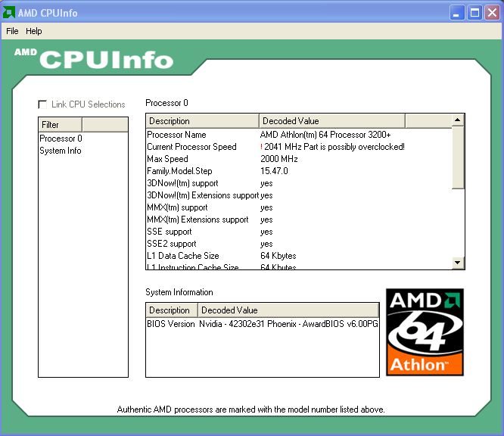This screenshot has width=504, height=436.
Task: Select the SSE2 support row
Action: point(299,244)
